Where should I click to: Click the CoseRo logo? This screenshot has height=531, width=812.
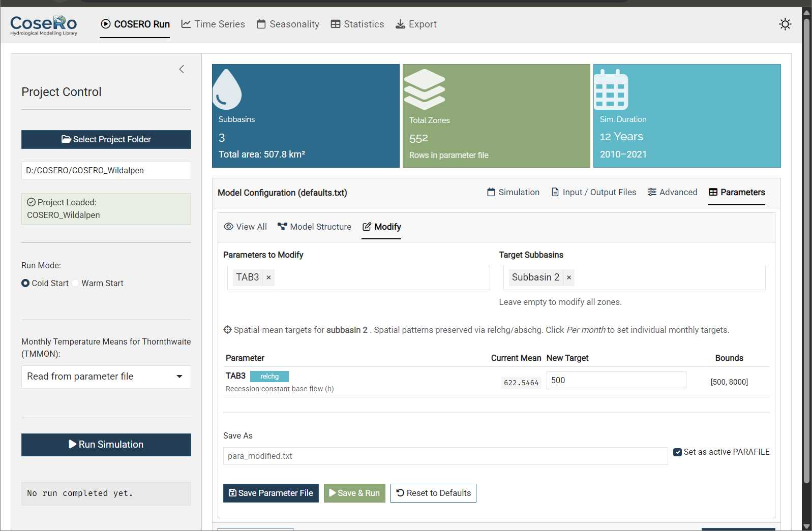(44, 25)
